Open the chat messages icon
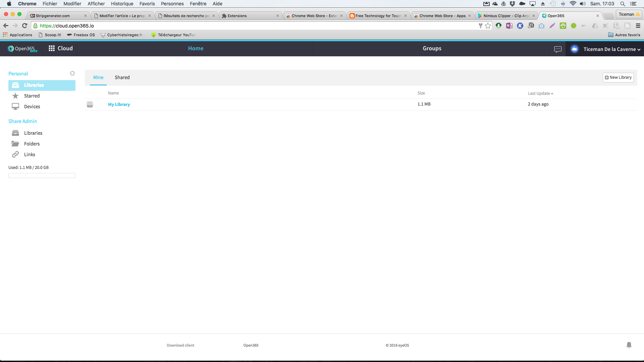The height and width of the screenshot is (362, 644). tap(558, 49)
